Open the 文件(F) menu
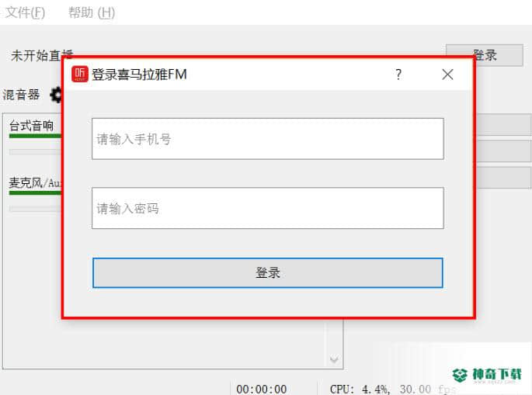532x395 pixels. click(x=26, y=13)
